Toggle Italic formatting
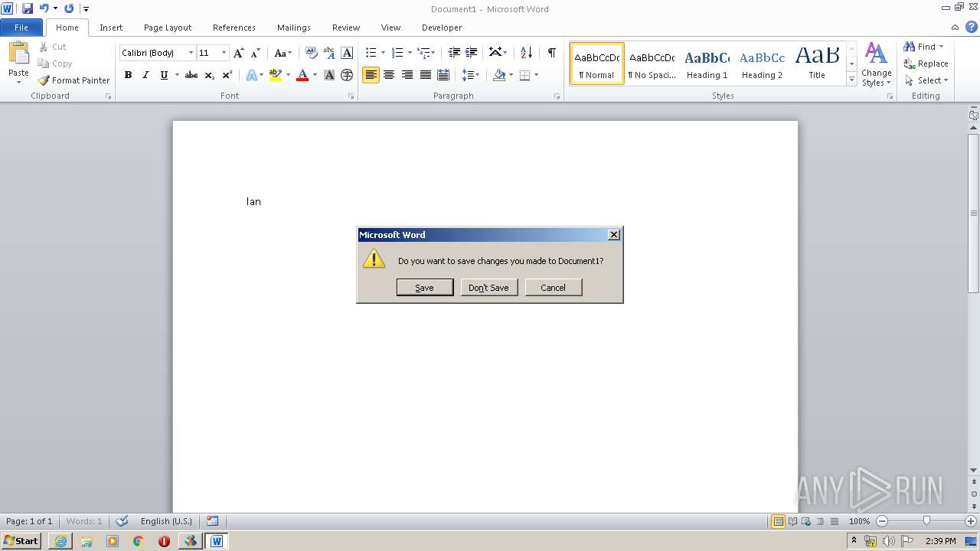This screenshot has width=980, height=551. pyautogui.click(x=145, y=75)
